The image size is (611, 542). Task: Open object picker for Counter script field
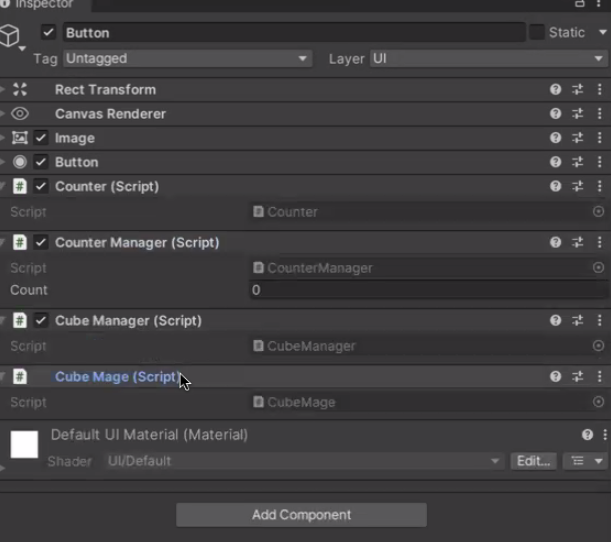click(x=599, y=212)
